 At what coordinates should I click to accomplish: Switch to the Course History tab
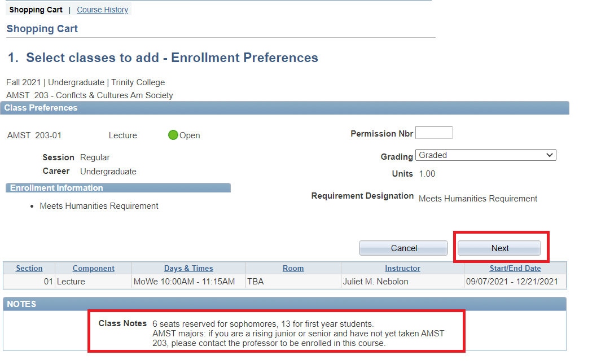[x=102, y=10]
